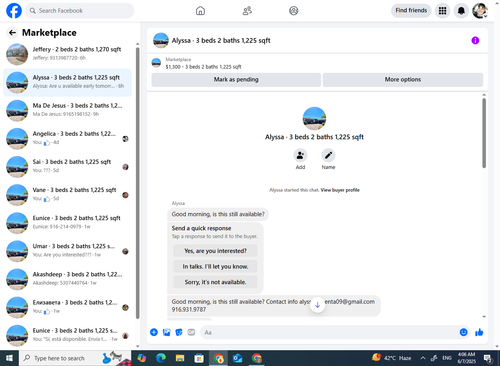Send quick reply 'Sorry, it's not available.'
The image size is (500, 366).
point(215,282)
